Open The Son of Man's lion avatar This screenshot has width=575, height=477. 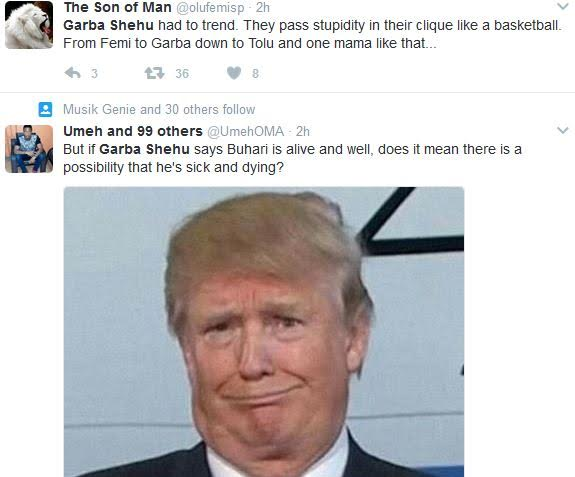coord(29,25)
